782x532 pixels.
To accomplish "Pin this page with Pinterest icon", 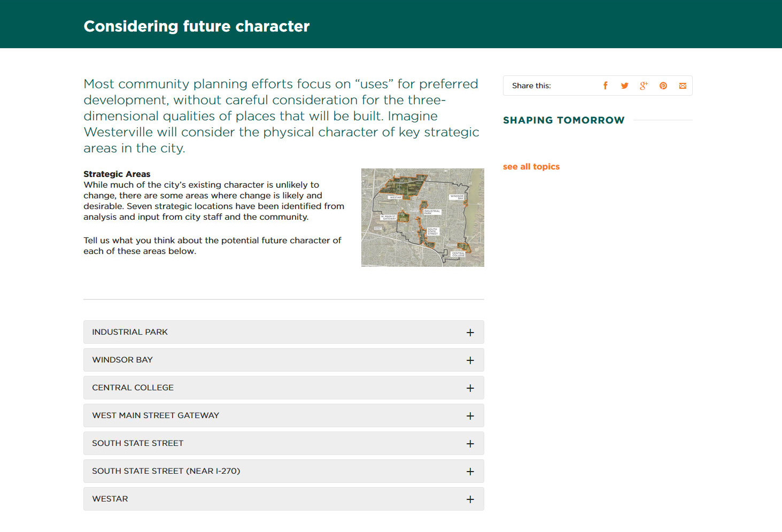I will [663, 86].
